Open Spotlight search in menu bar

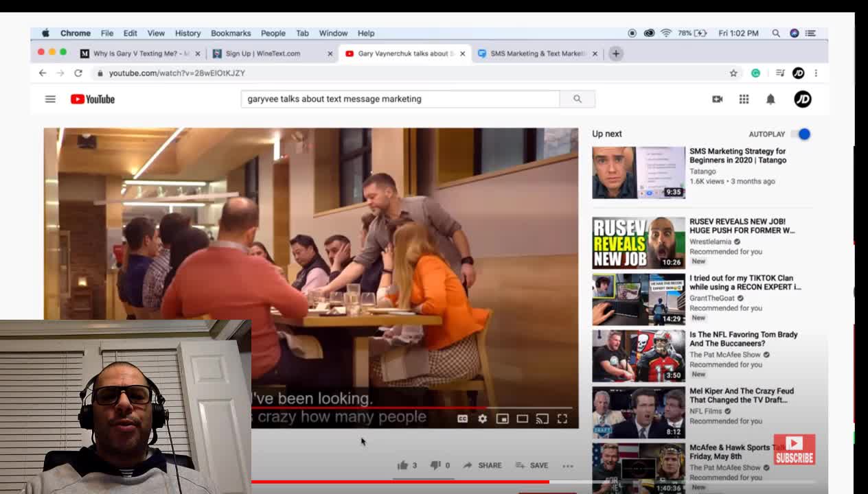click(775, 33)
